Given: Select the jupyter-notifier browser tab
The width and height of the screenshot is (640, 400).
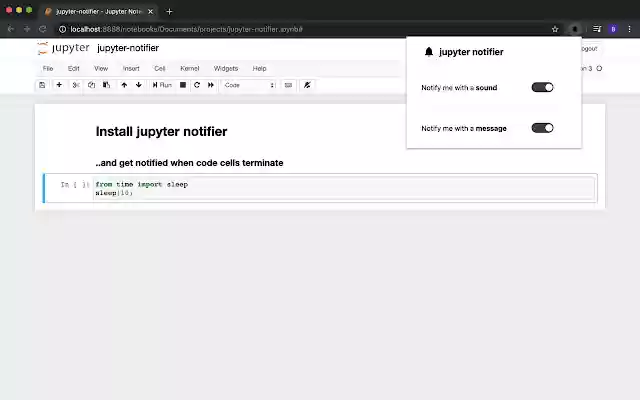Looking at the screenshot, I should tap(98, 12).
